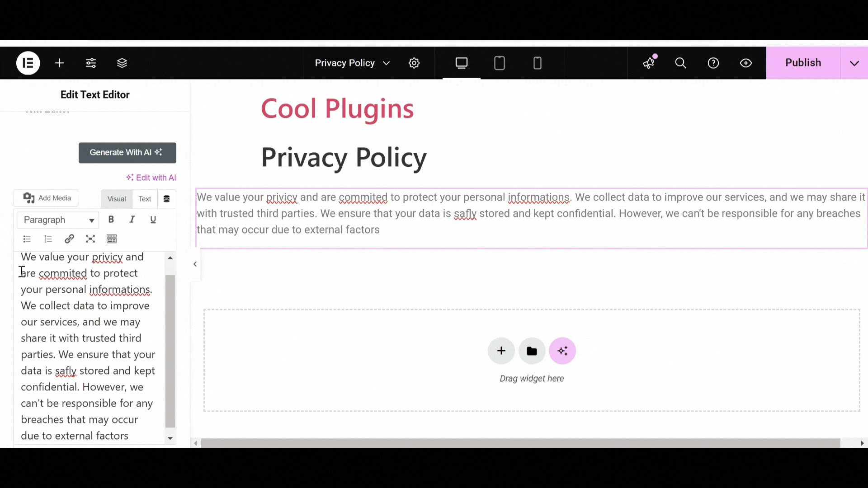The height and width of the screenshot is (488, 868).
Task: Click the Edit with AI link
Action: click(151, 178)
